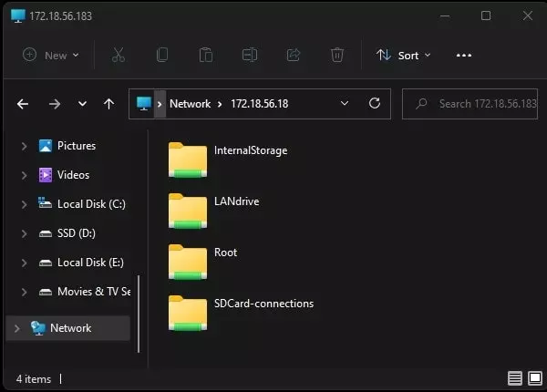Select 172.18.56.18 in the address path
This screenshot has height=392, width=547.
pos(260,104)
